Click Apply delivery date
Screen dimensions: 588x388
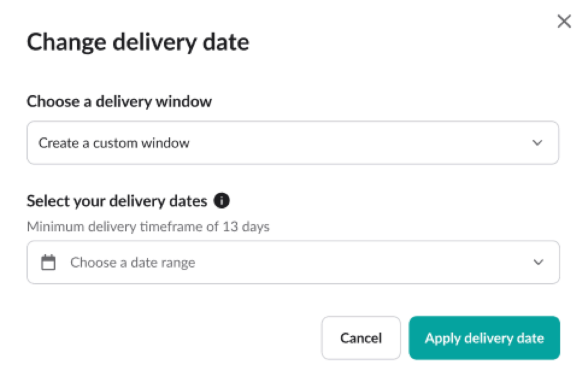point(484,338)
